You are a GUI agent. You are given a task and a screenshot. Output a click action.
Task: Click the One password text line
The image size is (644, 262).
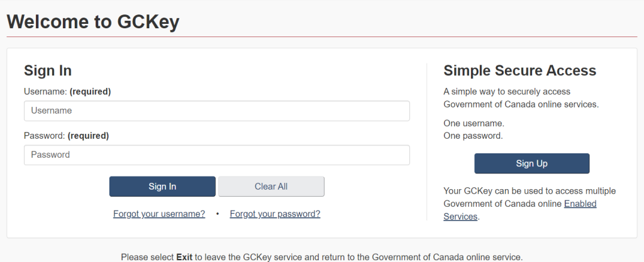coord(473,136)
